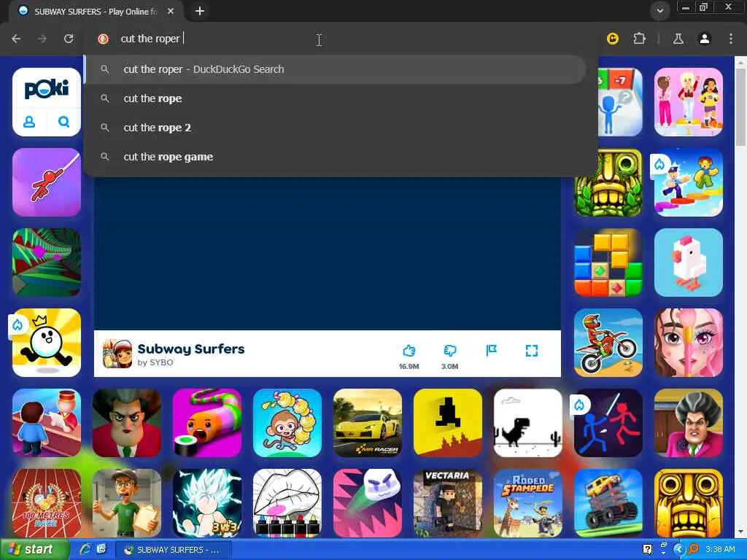747x560 pixels.
Task: Expand the tab search dropdown arrow
Action: coord(659,11)
